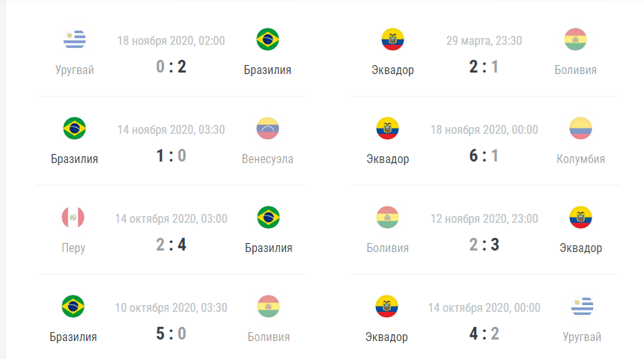This screenshot has width=644, height=359.
Task: Click Brazil flag in the 18 ноября 02:00 match
Action: 268,40
